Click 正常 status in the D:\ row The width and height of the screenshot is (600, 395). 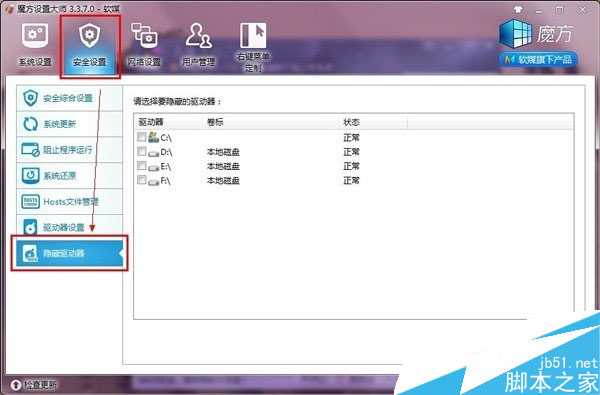coord(351,152)
